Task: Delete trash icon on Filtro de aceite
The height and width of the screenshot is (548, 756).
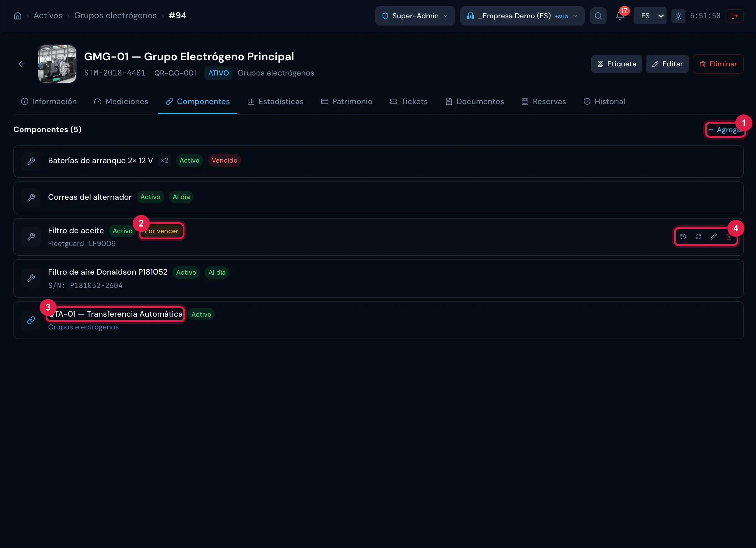Action: [x=729, y=237]
